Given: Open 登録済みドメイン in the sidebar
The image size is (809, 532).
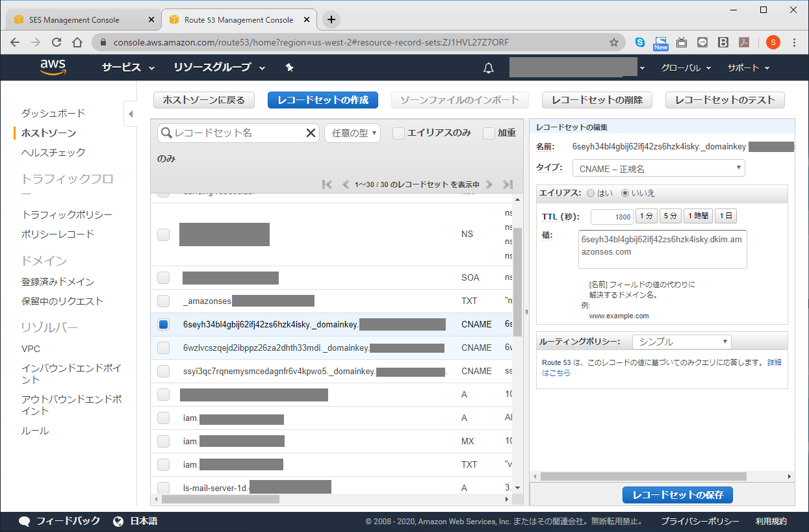Looking at the screenshot, I should [58, 282].
